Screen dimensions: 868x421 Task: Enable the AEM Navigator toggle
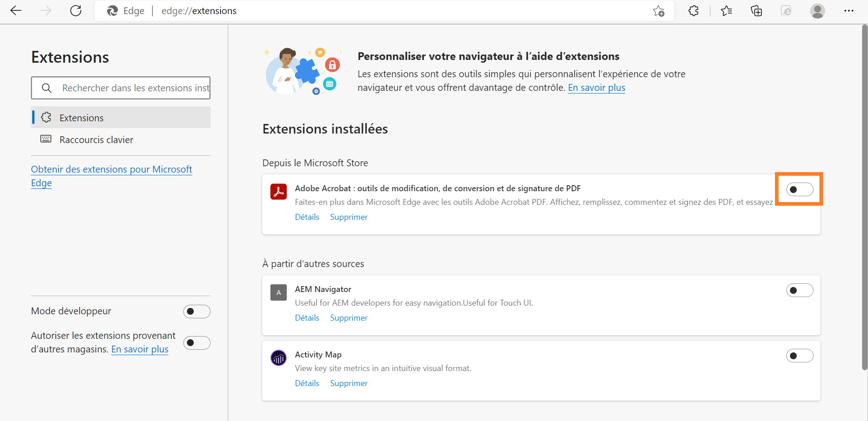[x=799, y=290]
